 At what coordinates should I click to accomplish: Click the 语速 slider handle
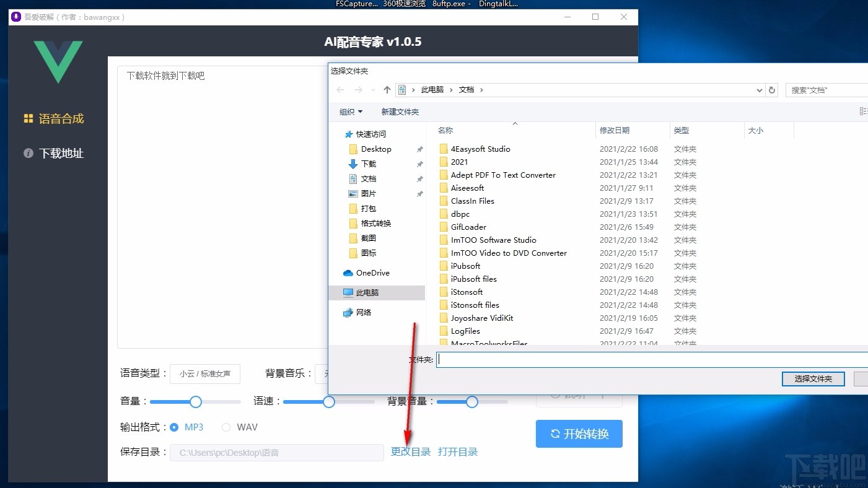pos(329,402)
